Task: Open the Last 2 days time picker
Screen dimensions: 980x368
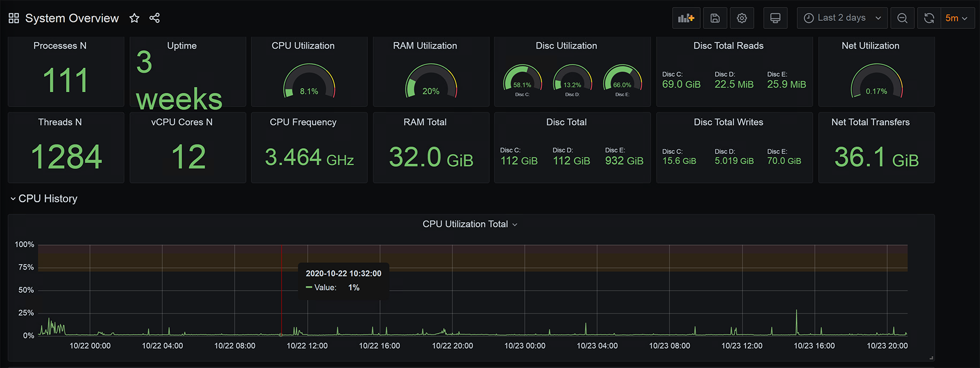Action: pos(842,18)
